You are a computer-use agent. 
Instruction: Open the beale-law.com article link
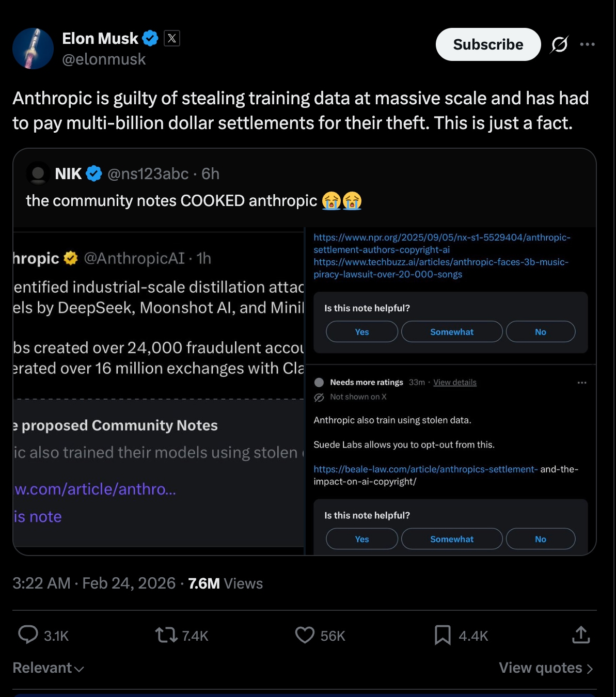coord(425,469)
